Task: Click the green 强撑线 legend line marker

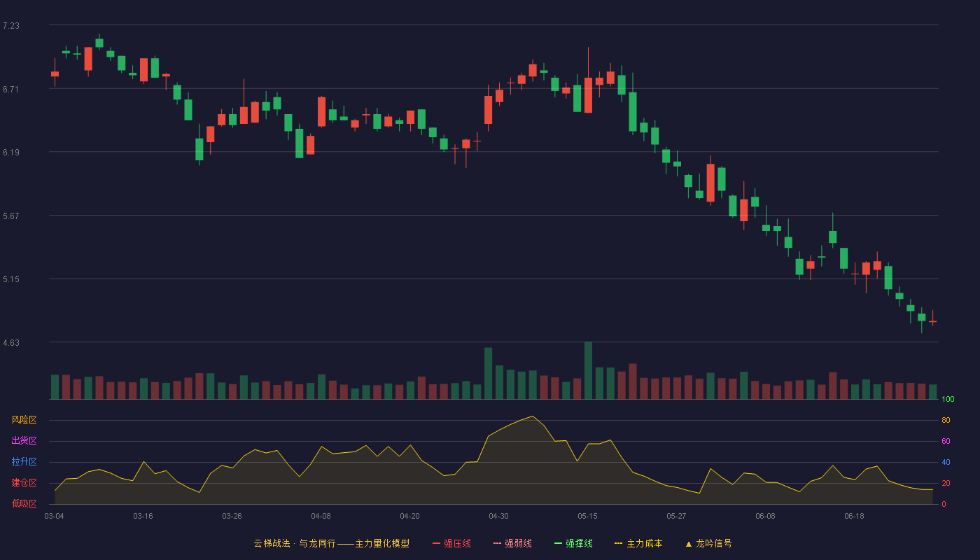Action: click(559, 543)
